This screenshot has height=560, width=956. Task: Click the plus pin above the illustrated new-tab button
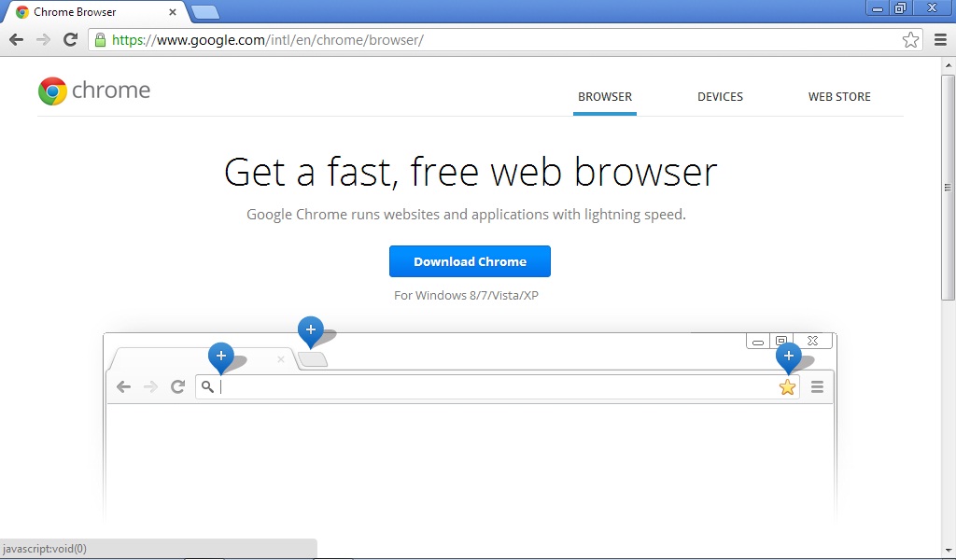click(310, 331)
